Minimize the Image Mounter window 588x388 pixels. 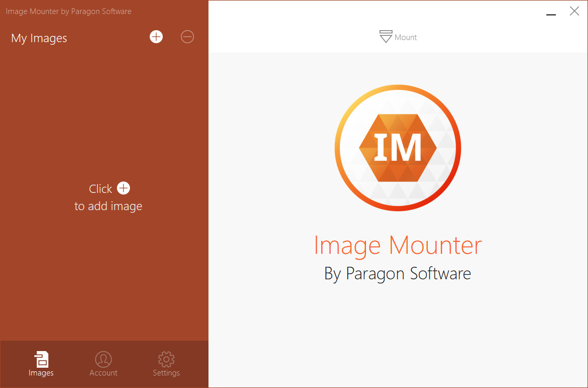point(551,14)
